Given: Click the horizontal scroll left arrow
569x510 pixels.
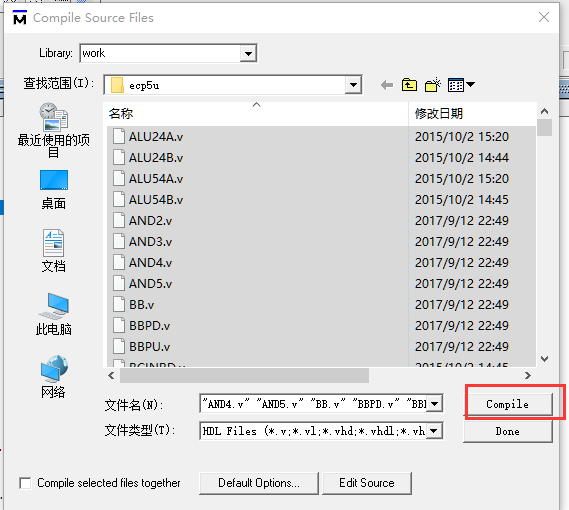Looking at the screenshot, I should (x=111, y=375).
